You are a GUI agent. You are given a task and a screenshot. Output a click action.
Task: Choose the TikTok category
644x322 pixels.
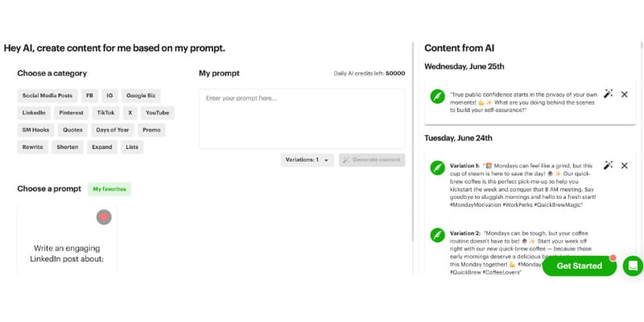[105, 113]
